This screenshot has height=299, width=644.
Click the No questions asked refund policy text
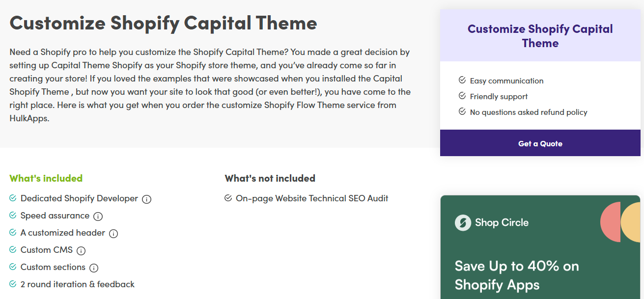click(x=528, y=112)
